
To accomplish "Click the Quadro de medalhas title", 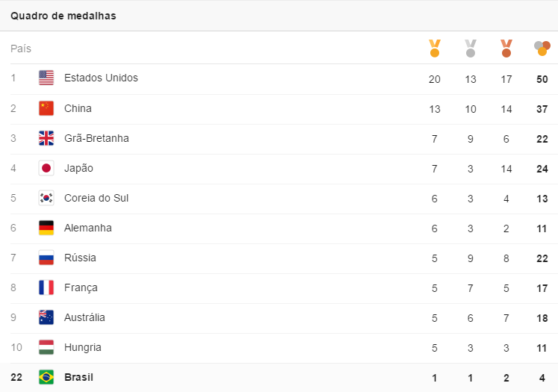I will coord(63,16).
